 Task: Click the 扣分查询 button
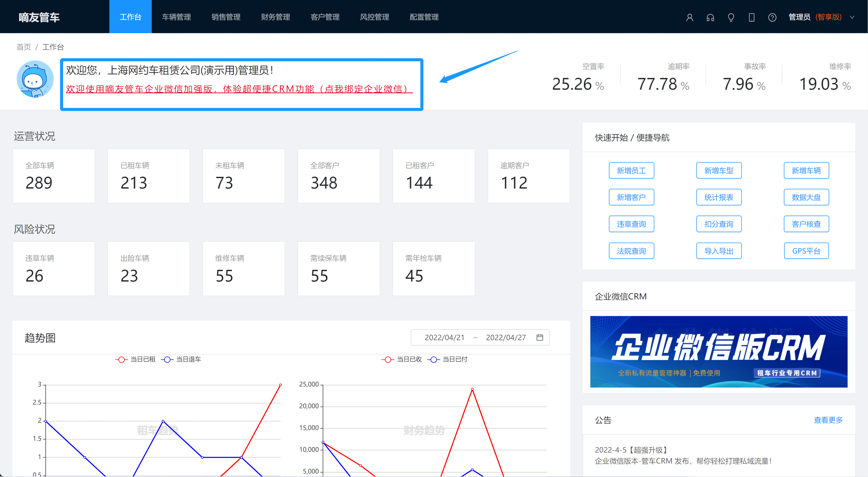719,224
